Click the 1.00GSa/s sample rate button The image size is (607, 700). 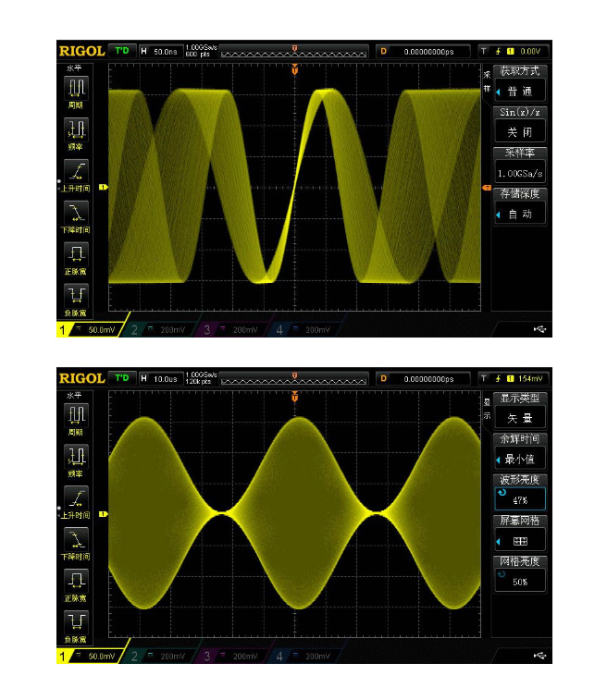[x=519, y=173]
